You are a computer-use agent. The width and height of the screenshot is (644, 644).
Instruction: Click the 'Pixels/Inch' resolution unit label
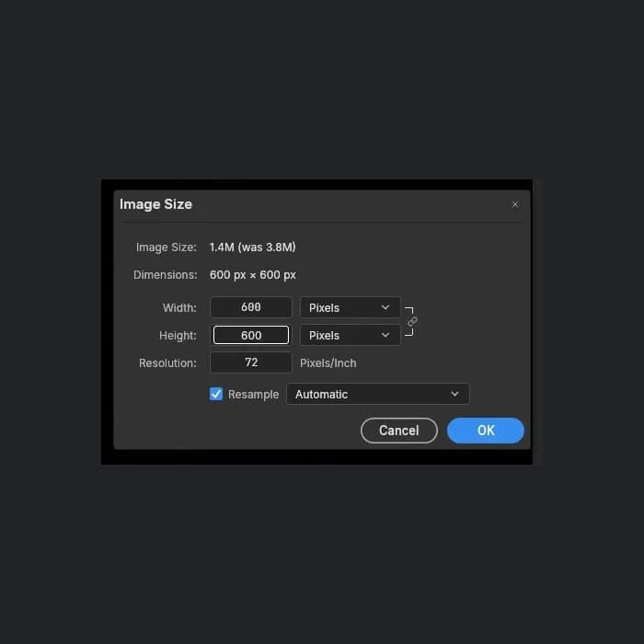click(x=328, y=363)
